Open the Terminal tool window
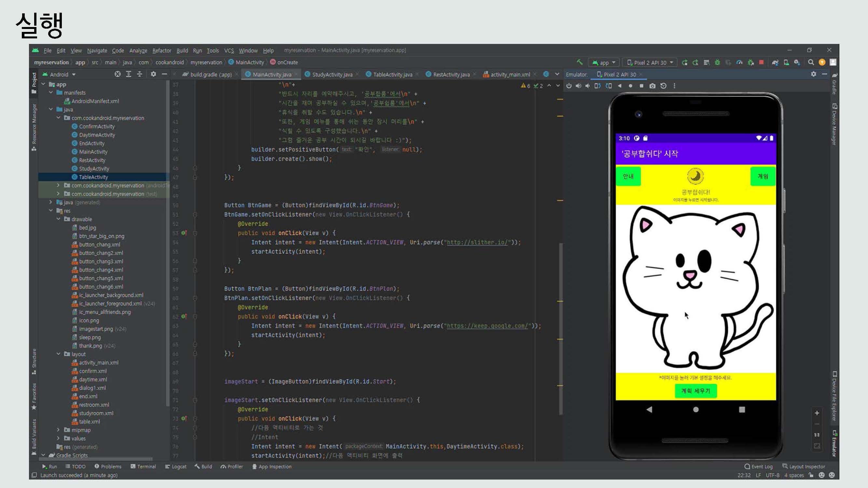Screen dimensions: 868x488 pos(143,467)
